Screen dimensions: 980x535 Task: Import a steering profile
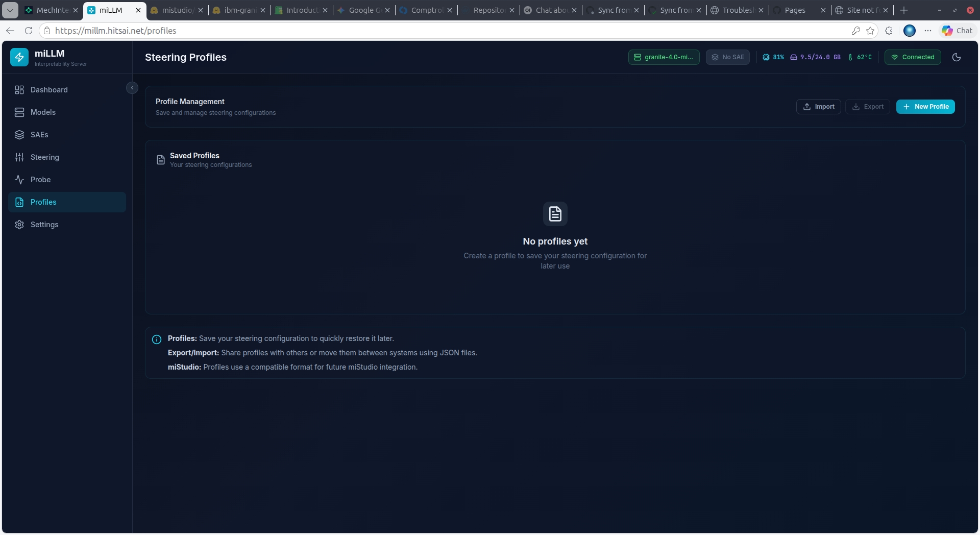818,107
